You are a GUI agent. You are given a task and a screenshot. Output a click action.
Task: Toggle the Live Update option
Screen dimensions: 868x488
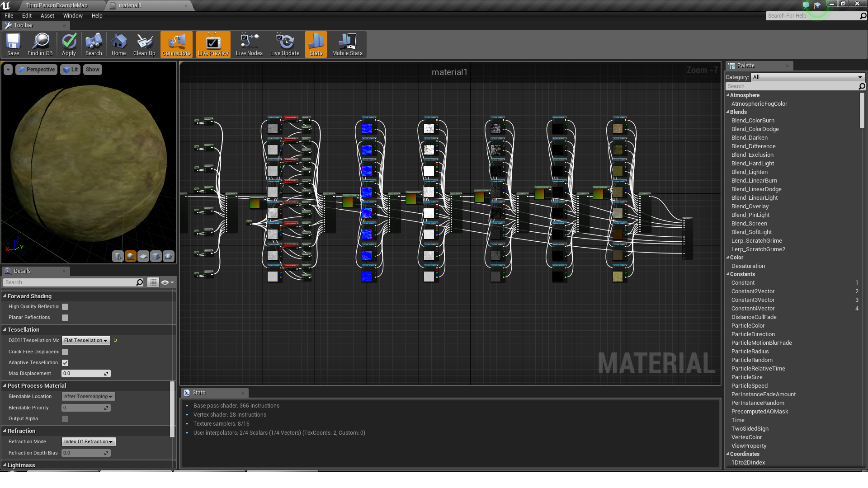coord(285,44)
